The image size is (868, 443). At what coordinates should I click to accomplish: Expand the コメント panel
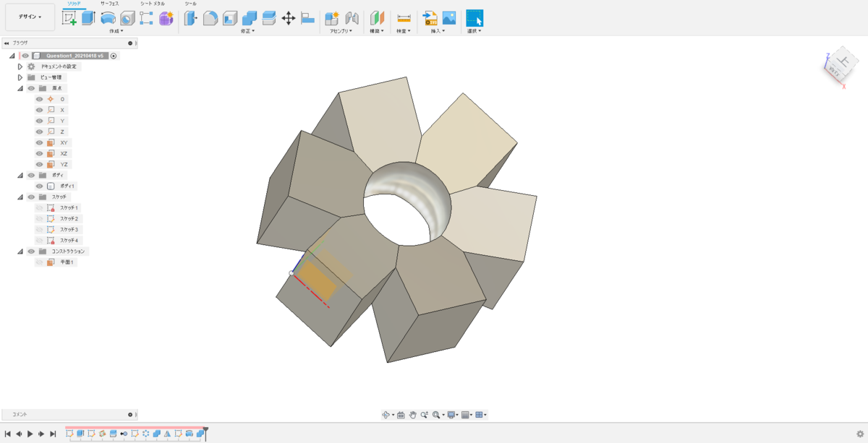point(130,415)
